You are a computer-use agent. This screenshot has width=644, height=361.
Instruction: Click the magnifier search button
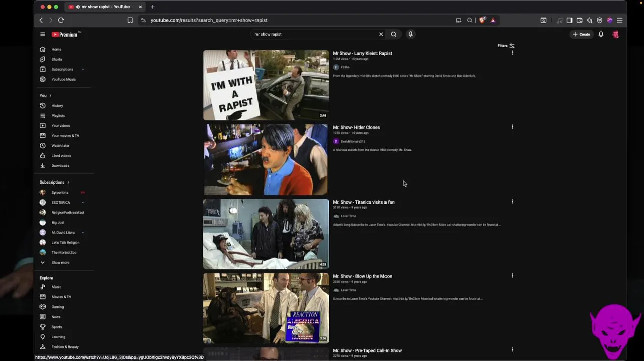click(x=394, y=34)
